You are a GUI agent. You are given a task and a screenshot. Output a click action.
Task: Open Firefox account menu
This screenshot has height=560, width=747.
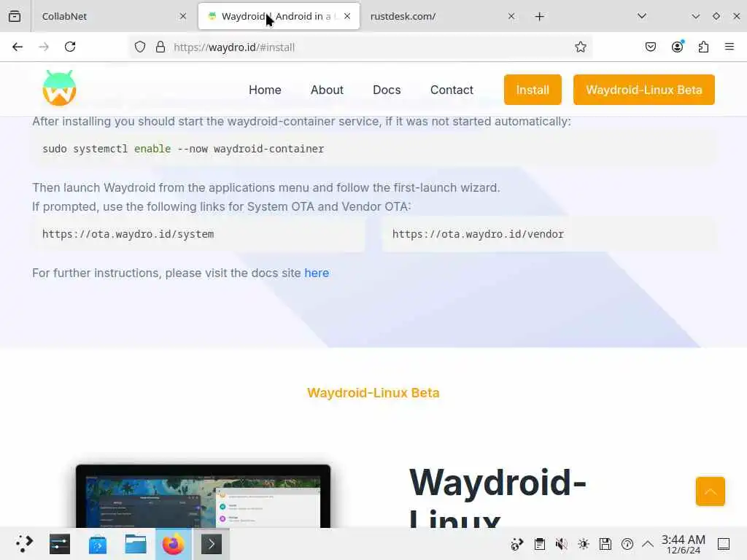678,47
